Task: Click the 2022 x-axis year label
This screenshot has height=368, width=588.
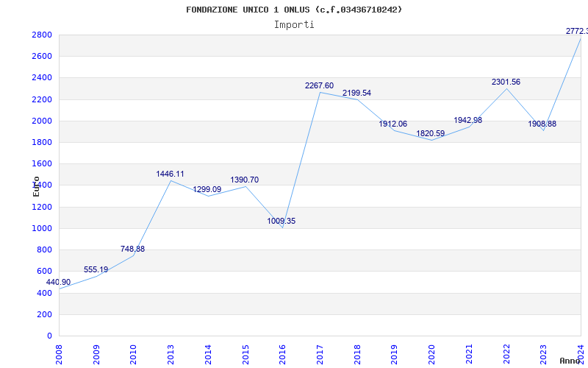Action: [506, 355]
